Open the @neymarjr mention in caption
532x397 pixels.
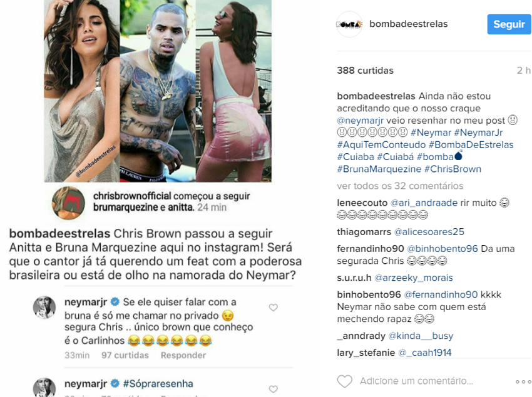360,121
